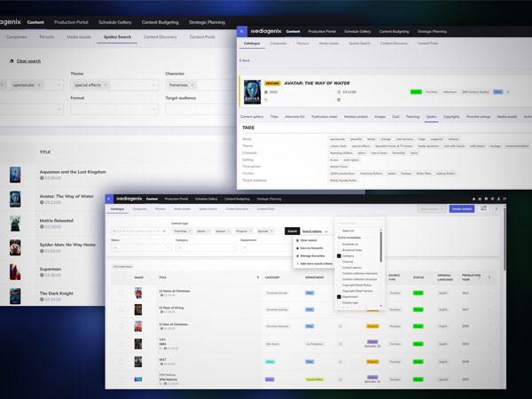Check Channel metadata option
Screen dimensions: 532x399
click(x=339, y=262)
